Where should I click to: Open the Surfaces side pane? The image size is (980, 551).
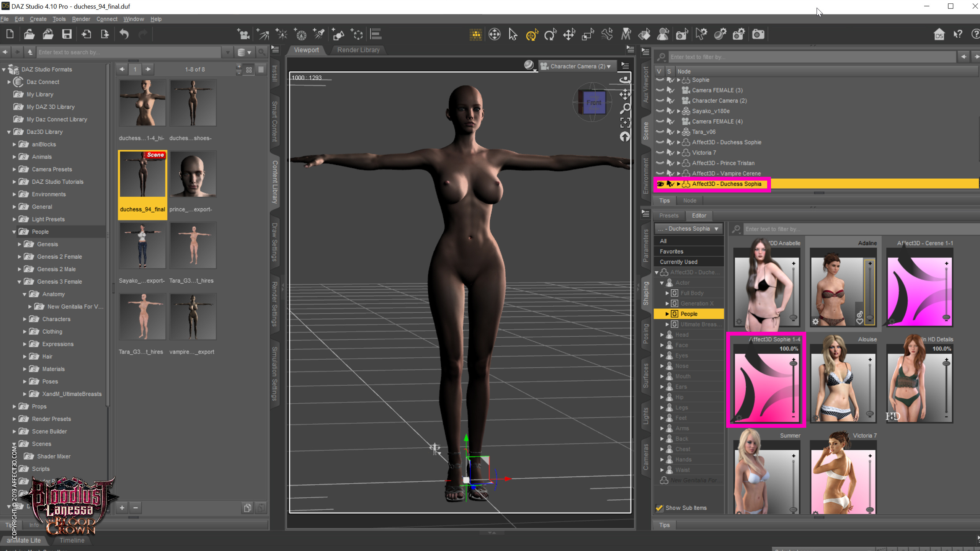click(646, 375)
